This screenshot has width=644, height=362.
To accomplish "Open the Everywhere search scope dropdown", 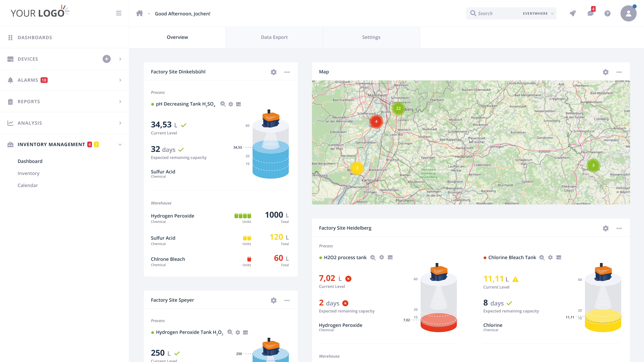I will [538, 14].
